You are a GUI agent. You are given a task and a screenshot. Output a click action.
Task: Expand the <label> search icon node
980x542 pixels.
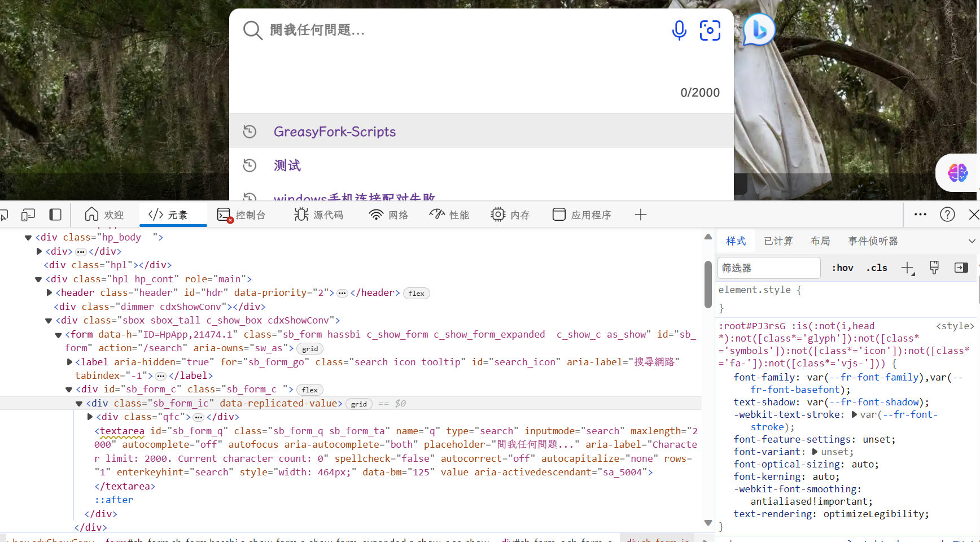point(68,362)
